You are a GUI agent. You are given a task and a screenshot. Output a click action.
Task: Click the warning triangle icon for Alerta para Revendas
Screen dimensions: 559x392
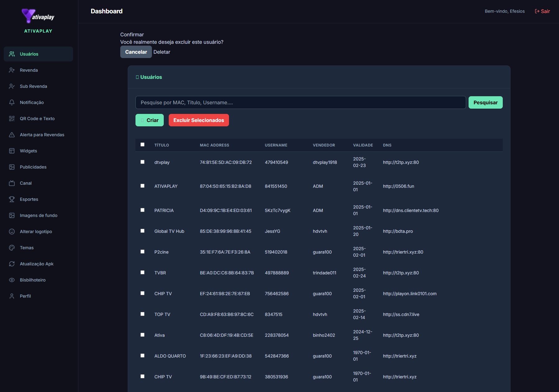(12, 135)
